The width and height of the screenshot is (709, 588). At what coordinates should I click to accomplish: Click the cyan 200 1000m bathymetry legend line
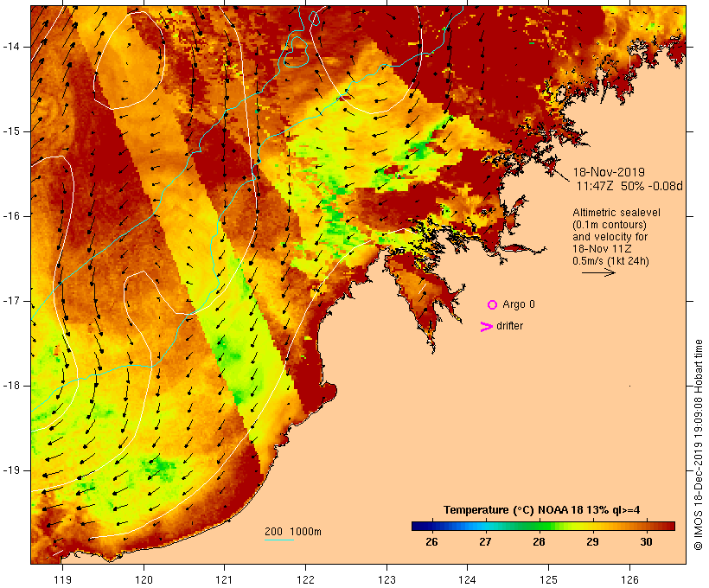coord(279,540)
